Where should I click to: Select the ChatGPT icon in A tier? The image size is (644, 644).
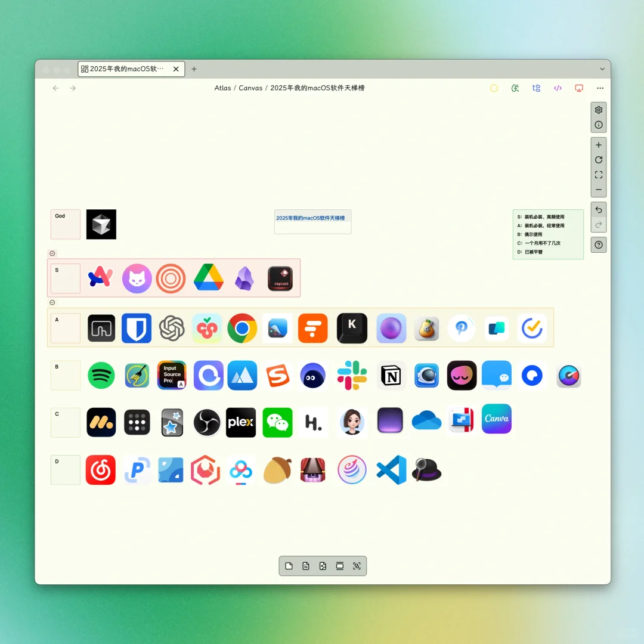pyautogui.click(x=172, y=328)
